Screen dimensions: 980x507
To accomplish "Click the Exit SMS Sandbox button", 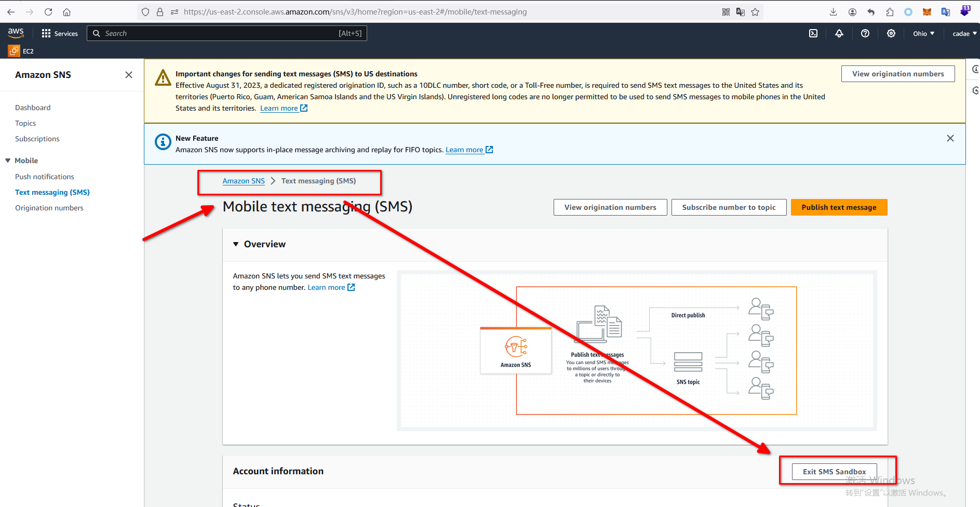I will [x=834, y=472].
